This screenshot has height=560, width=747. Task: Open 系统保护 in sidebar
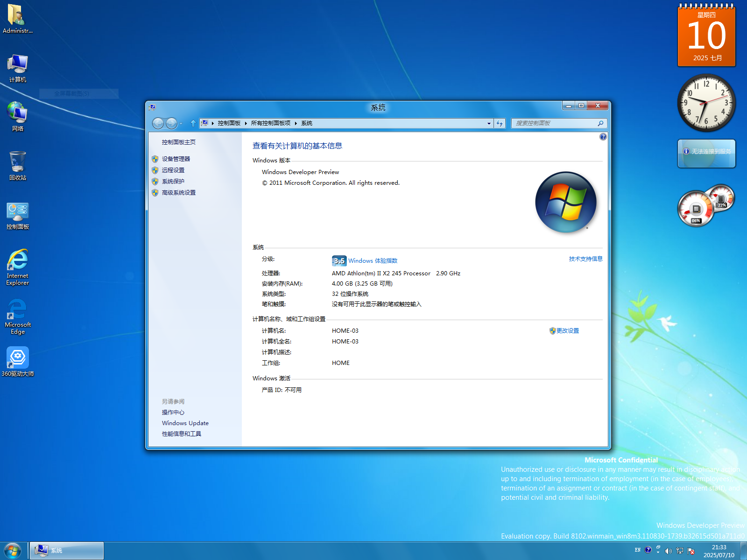tap(173, 182)
